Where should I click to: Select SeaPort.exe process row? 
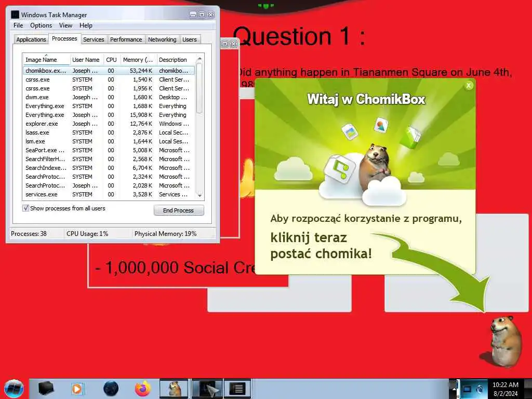tap(109, 150)
